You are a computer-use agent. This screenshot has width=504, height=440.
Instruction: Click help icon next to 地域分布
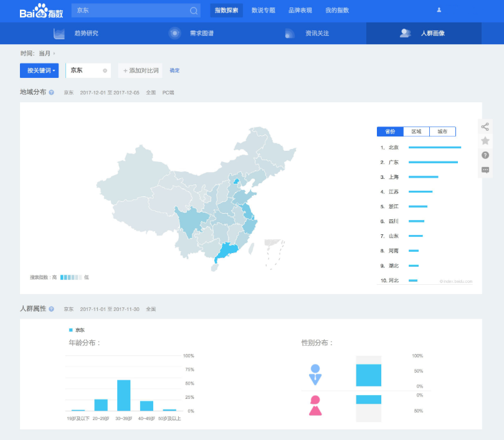(x=52, y=92)
